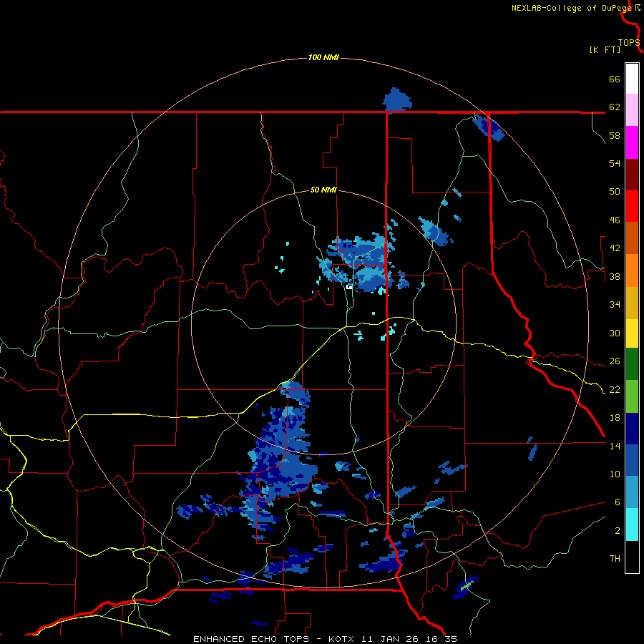Click the cyan 6 kft swatch
The height and width of the screenshot is (644, 644).
pyautogui.click(x=632, y=525)
